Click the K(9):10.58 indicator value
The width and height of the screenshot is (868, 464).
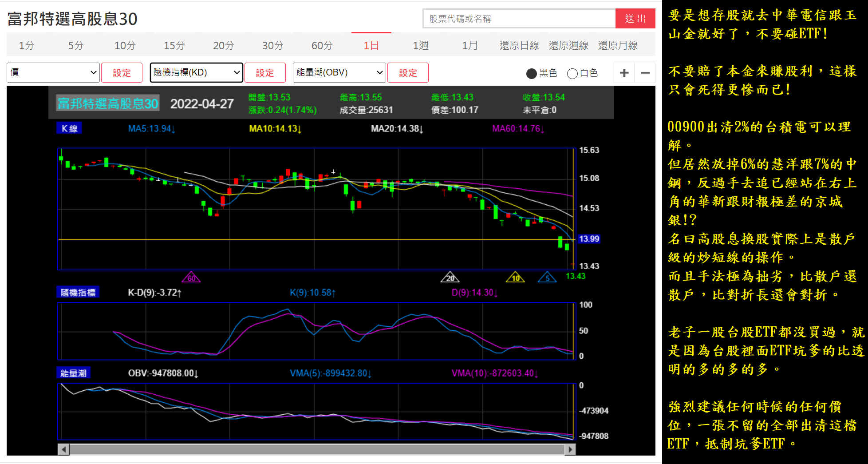[x=313, y=293]
